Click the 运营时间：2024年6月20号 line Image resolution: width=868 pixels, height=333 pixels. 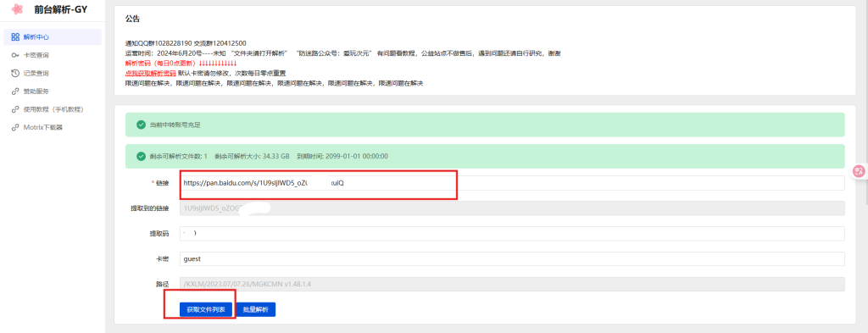[x=344, y=53]
